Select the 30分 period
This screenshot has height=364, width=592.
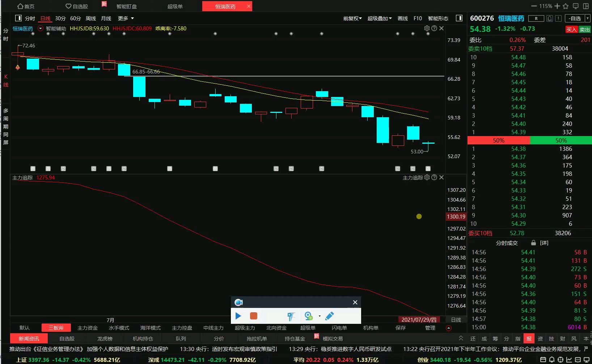(60, 18)
